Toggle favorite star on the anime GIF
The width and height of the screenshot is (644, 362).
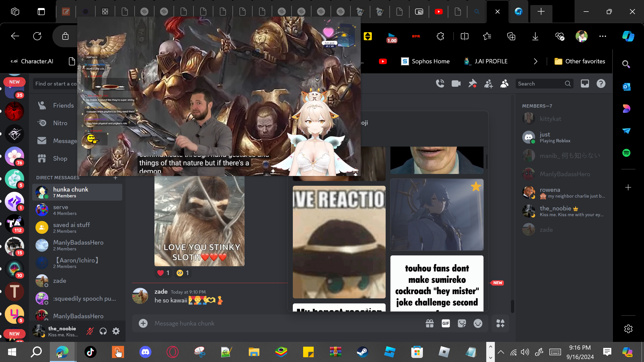tap(476, 187)
